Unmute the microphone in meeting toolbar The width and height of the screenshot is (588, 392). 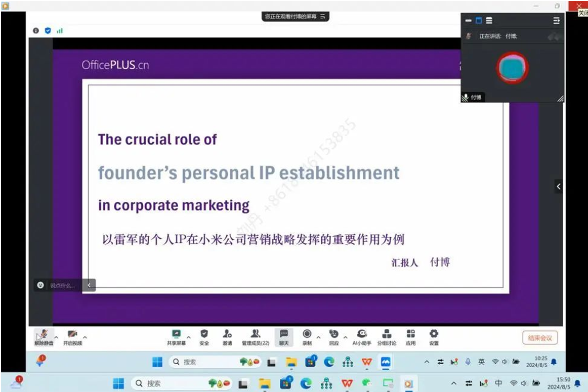tap(44, 335)
